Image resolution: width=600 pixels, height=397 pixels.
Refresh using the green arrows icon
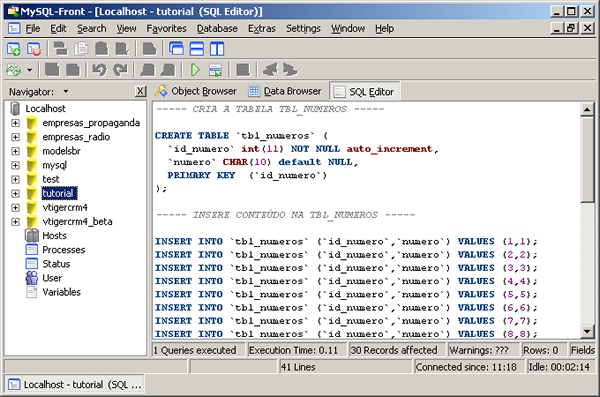click(x=13, y=70)
